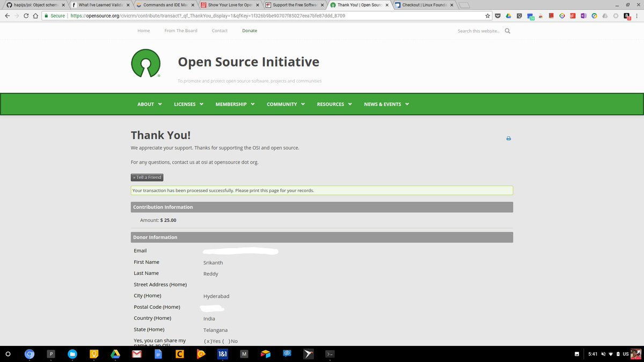Switch to Checkout Linux Foundation tab

(x=423, y=5)
